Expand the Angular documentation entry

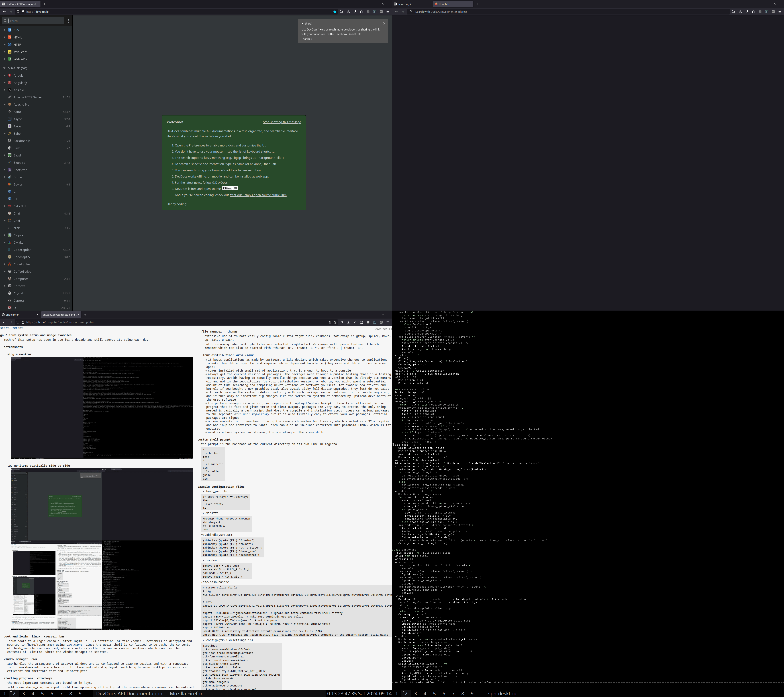pos(4,76)
